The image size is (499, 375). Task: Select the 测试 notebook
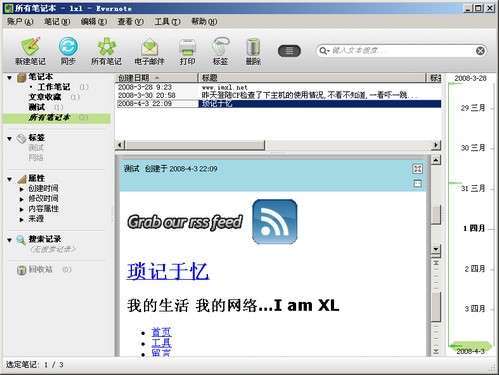click(36, 107)
